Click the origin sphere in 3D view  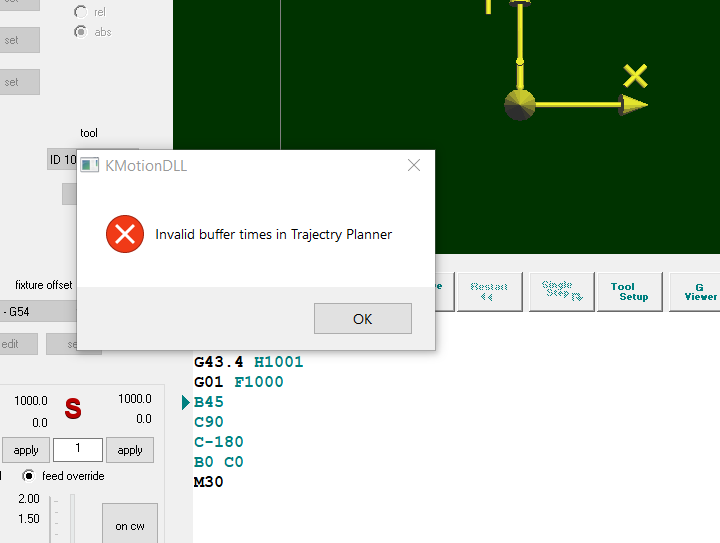click(x=519, y=104)
